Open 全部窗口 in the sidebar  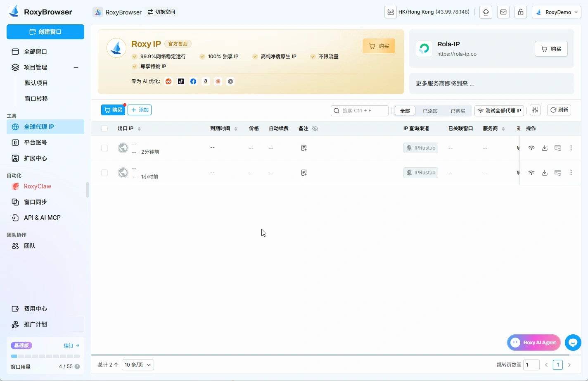(x=45, y=52)
